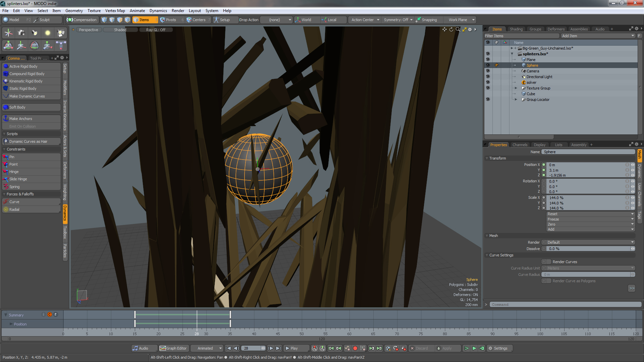Viewport: 644px width, 362px height.
Task: Click inside the Command input field
Action: (563, 304)
